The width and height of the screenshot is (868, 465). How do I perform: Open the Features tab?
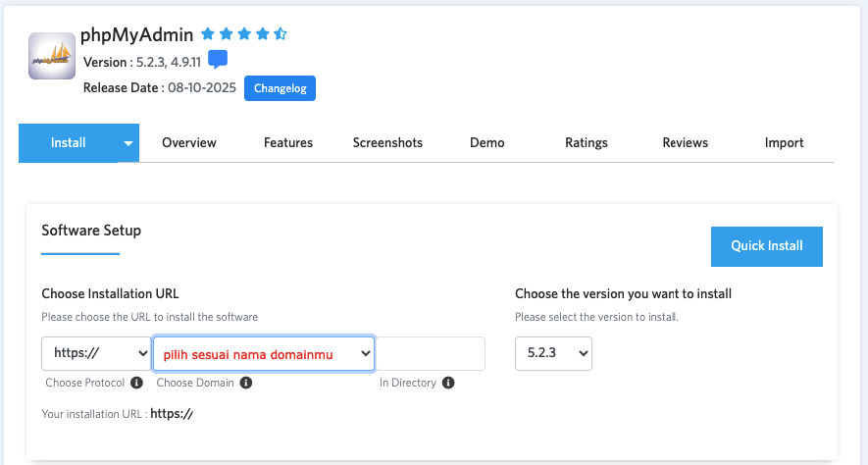pos(288,143)
